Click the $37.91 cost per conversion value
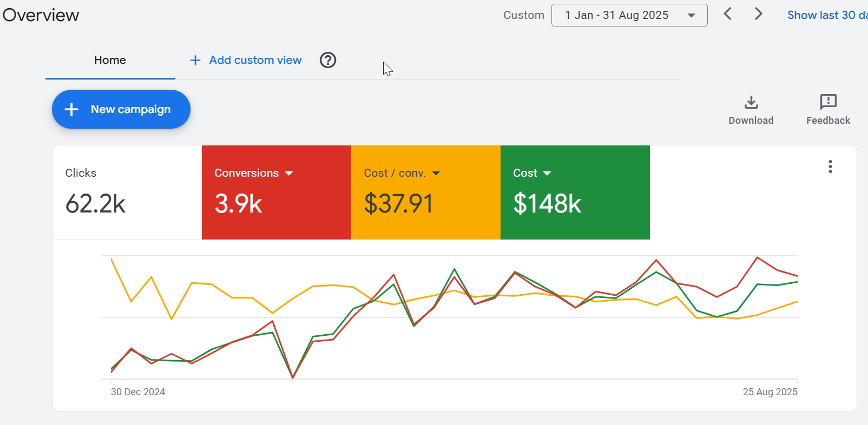The image size is (868, 425). [399, 204]
